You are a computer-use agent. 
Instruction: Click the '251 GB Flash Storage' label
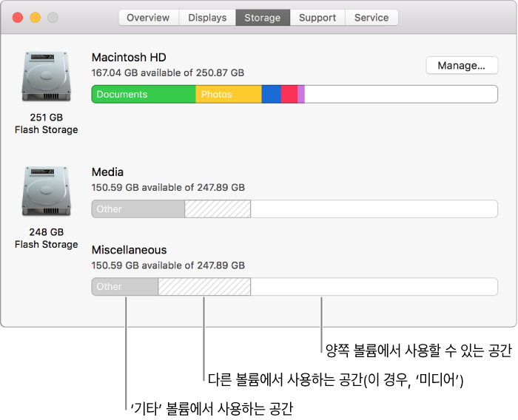[46, 123]
